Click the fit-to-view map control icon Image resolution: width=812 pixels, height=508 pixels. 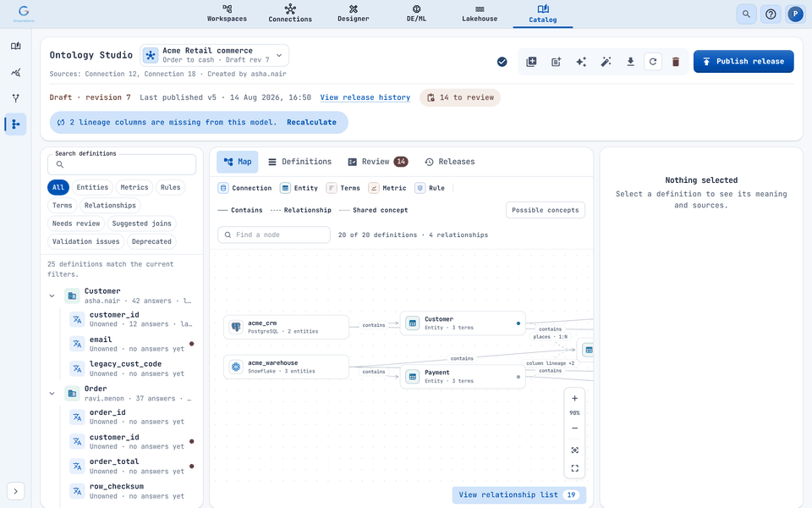click(x=574, y=450)
